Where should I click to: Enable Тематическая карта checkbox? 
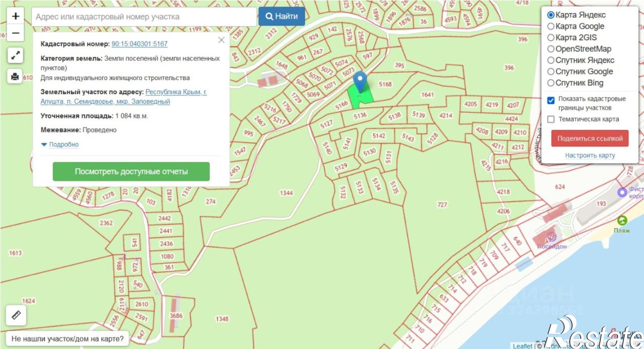click(551, 119)
